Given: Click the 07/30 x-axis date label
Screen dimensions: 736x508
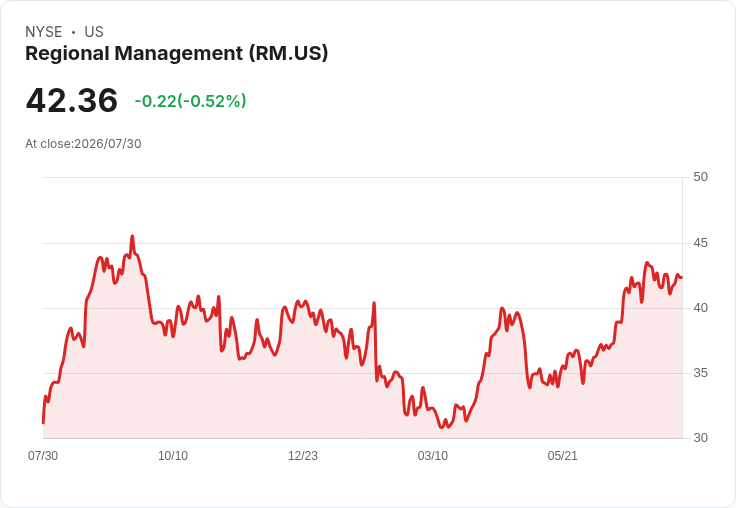Looking at the screenshot, I should [43, 455].
